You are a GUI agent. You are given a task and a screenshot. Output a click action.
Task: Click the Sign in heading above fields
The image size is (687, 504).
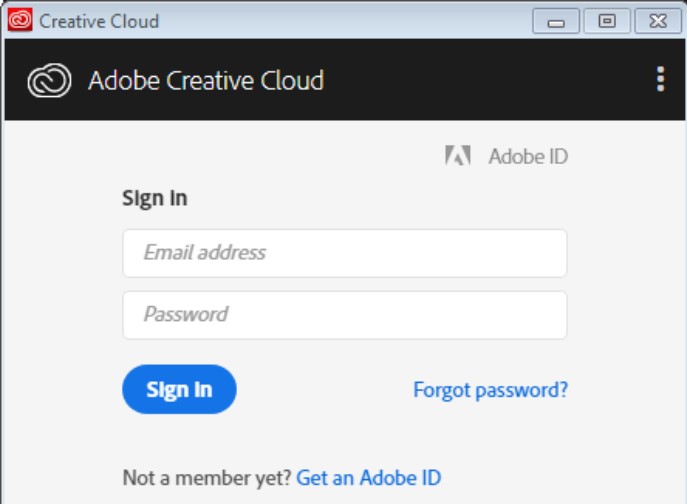tap(154, 198)
